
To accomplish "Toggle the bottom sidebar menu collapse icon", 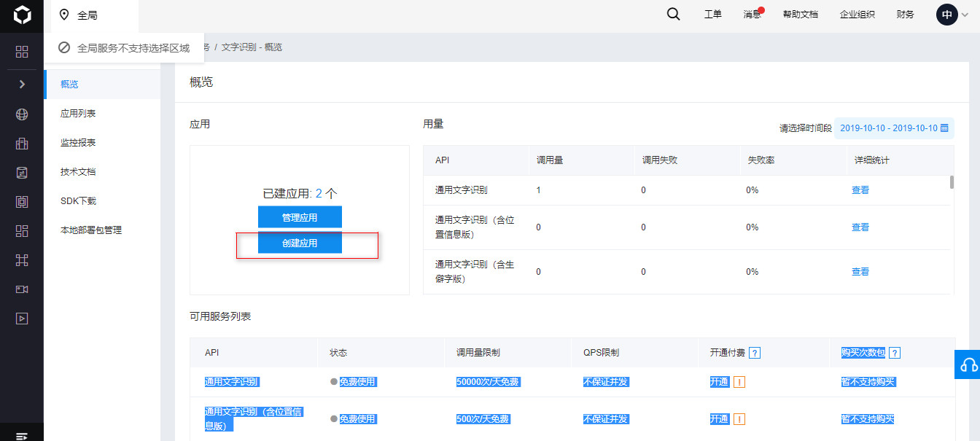I will 22,435.
